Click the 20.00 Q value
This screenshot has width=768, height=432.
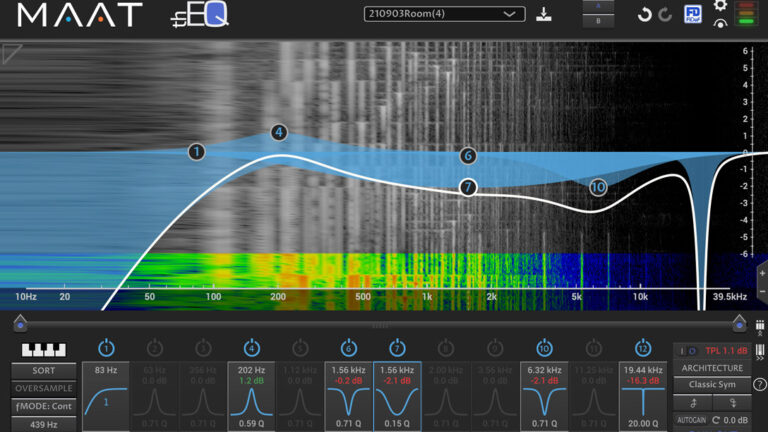643,424
